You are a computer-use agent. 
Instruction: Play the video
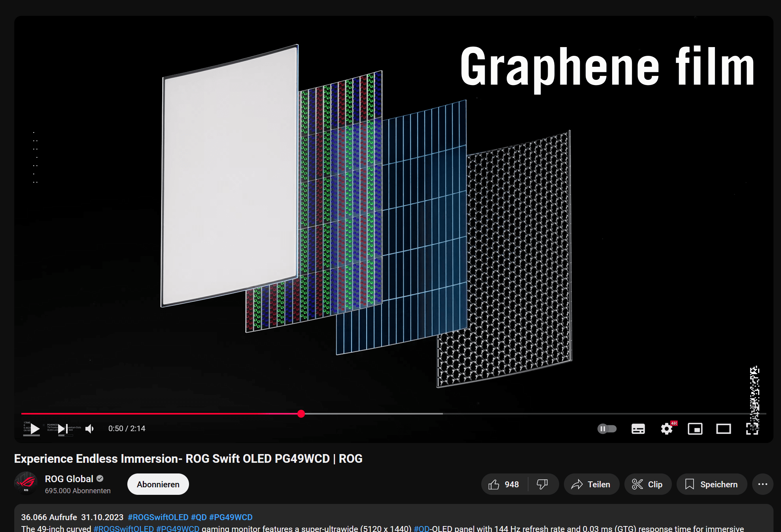point(35,429)
